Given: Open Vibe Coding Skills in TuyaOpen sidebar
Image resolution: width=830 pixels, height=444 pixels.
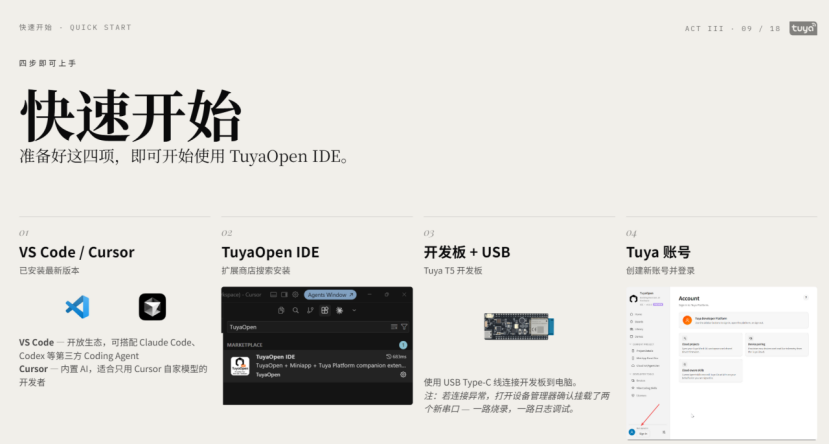Looking at the screenshot, I should 644,388.
